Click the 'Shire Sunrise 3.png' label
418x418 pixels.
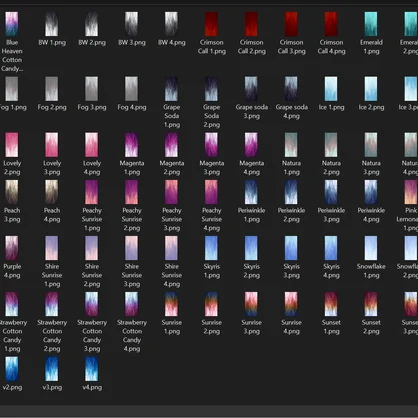(132, 275)
